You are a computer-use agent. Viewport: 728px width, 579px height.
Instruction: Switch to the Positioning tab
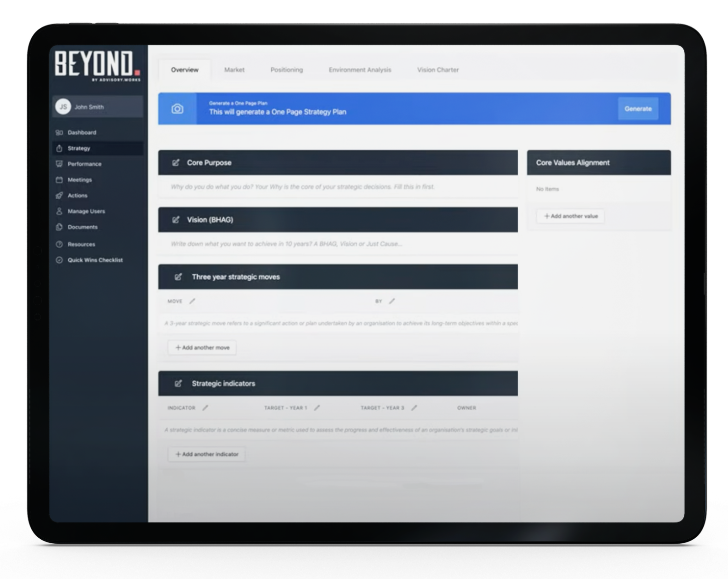click(x=286, y=70)
